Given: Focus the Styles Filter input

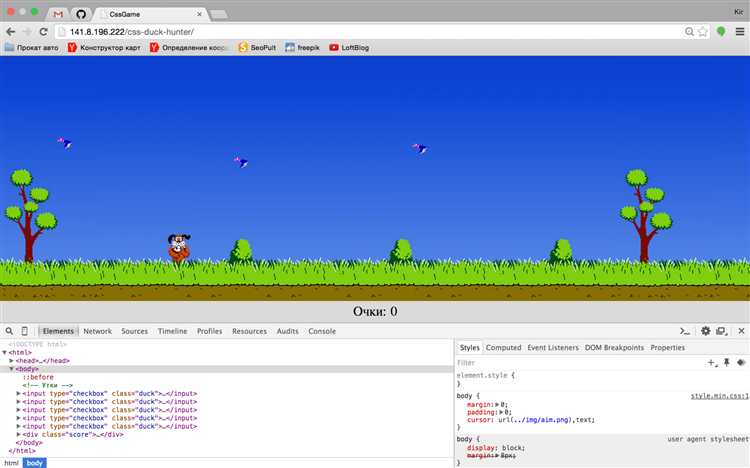Looking at the screenshot, I should tap(579, 363).
